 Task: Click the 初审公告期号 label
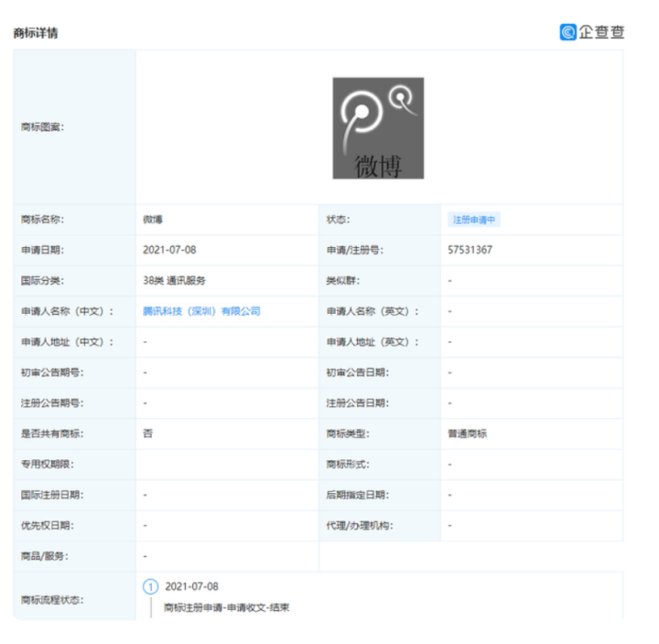click(x=52, y=372)
